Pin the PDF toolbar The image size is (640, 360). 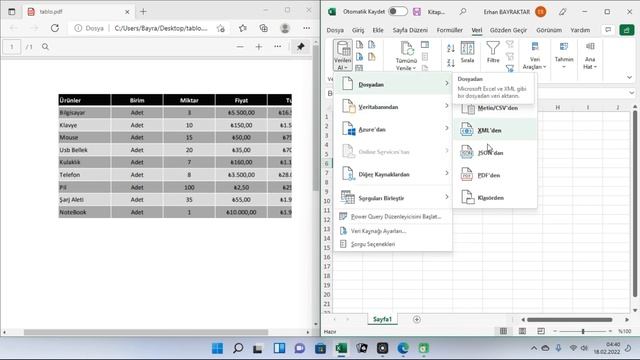click(x=301, y=47)
